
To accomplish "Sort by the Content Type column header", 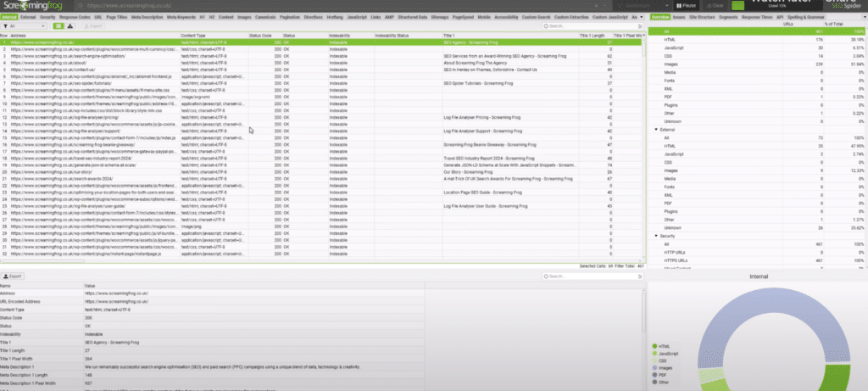I will [x=214, y=36].
